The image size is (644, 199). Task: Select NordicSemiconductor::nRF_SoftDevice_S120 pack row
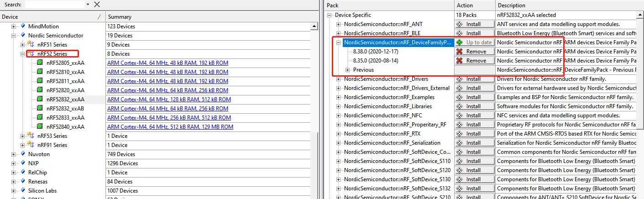[397, 170]
